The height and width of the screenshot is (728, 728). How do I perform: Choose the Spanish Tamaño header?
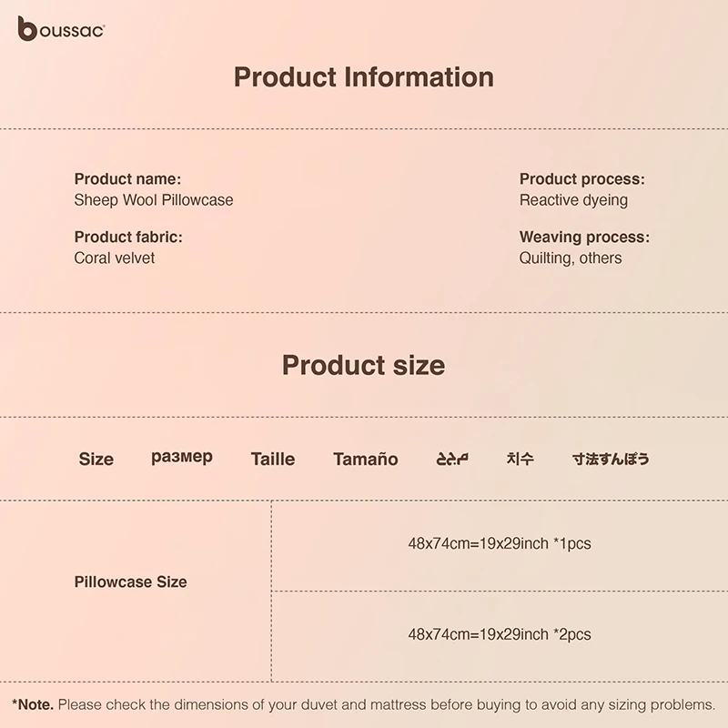pos(366,460)
